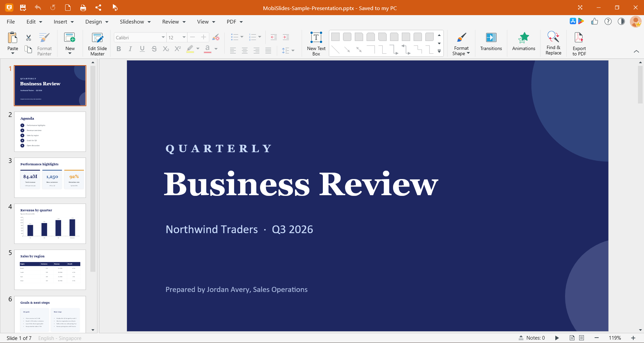This screenshot has height=343, width=644.
Task: Insert a New Text Box
Action: (x=316, y=44)
